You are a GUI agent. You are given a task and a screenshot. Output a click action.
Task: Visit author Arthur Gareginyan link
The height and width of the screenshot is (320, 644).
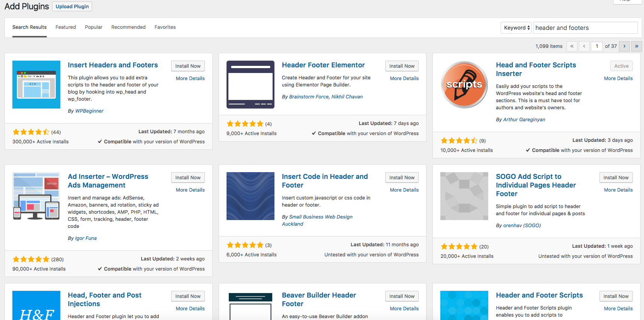tap(524, 119)
